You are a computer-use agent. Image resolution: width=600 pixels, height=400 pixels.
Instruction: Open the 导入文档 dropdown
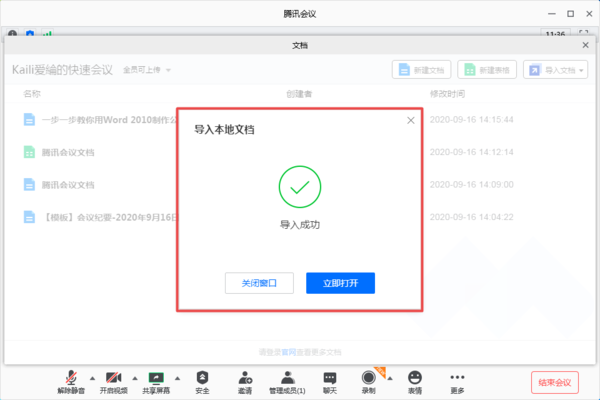pos(555,70)
